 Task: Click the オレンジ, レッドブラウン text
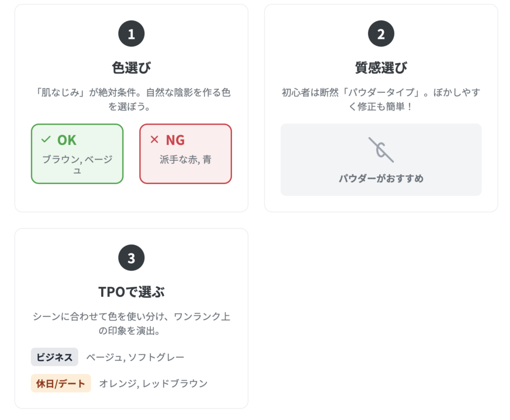[x=153, y=384]
